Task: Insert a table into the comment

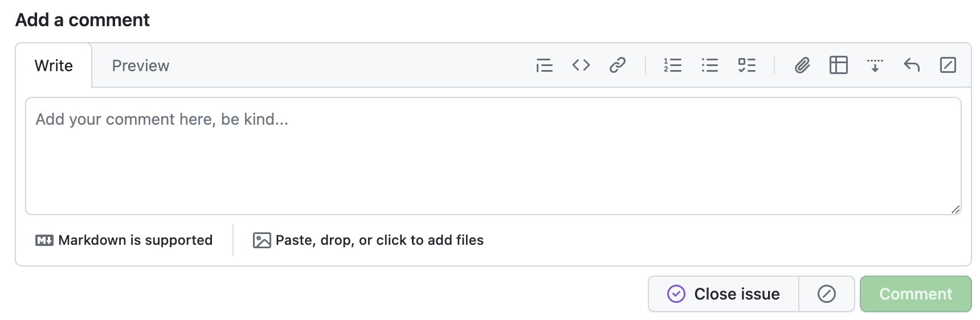Action: (x=838, y=65)
